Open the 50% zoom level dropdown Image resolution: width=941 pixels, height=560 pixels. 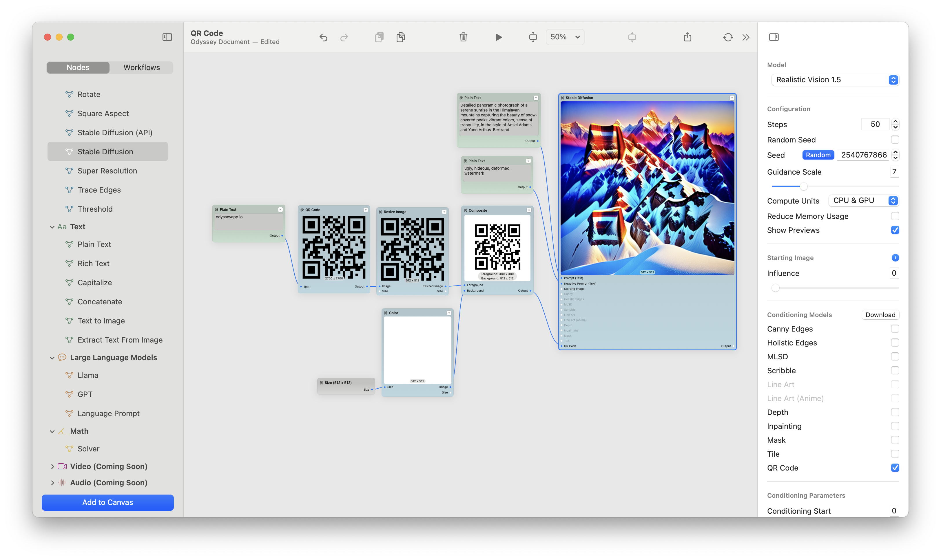[565, 37]
